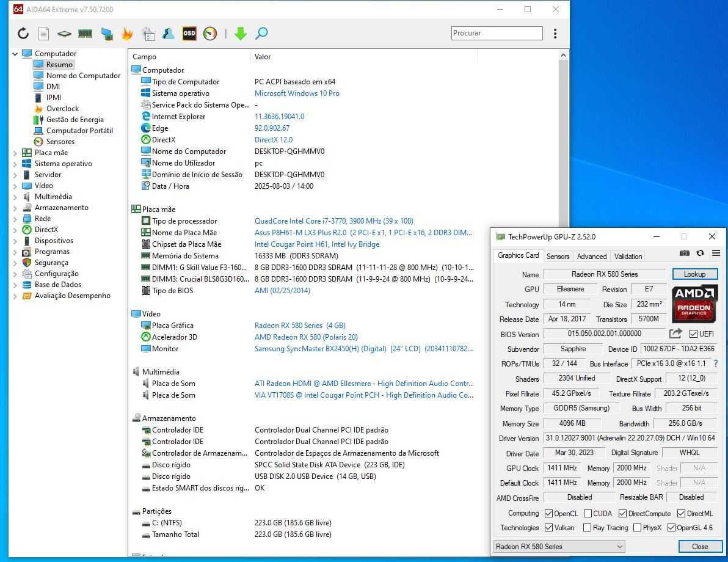The image size is (728, 562).
Task: Toggle the DirectCompute checkbox
Action: 622,513
